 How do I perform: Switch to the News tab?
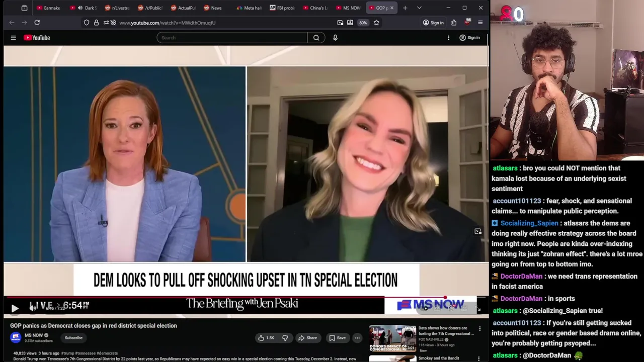point(216,8)
